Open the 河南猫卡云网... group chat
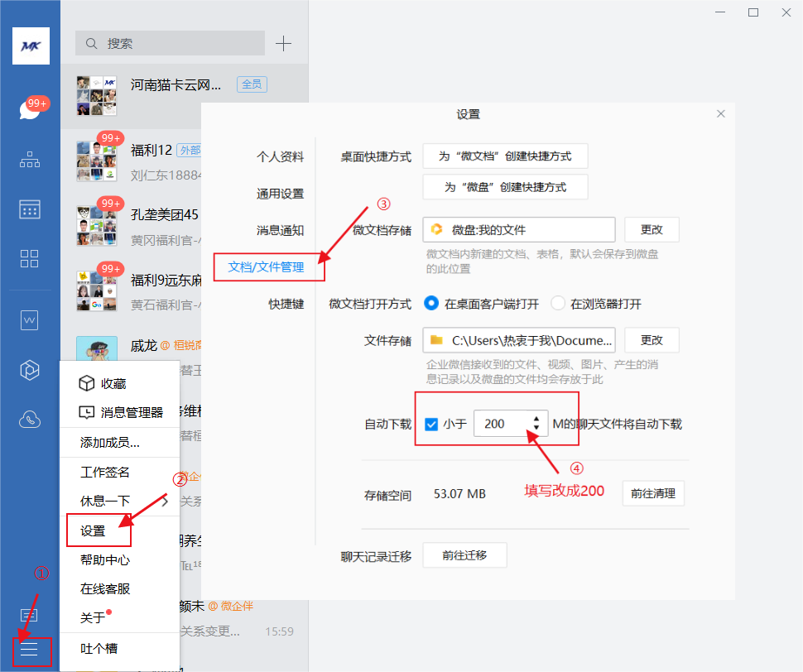The image size is (803, 672). click(x=185, y=96)
